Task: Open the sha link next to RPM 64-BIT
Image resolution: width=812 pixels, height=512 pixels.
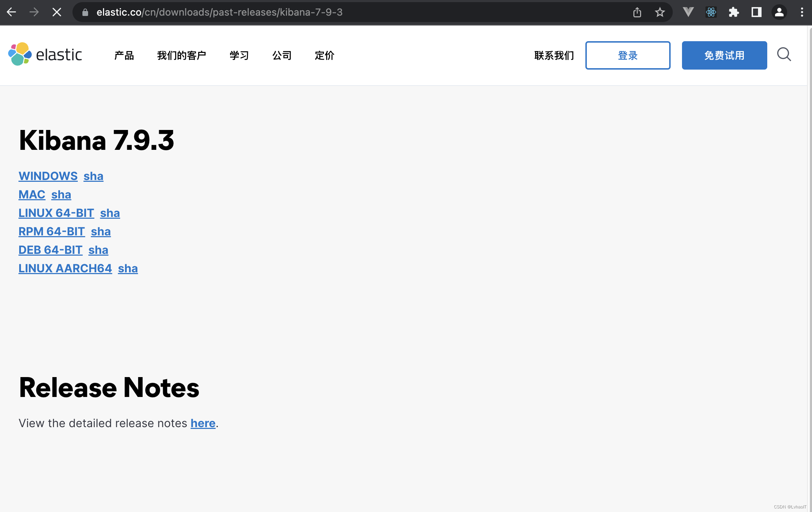Action: coord(101,232)
